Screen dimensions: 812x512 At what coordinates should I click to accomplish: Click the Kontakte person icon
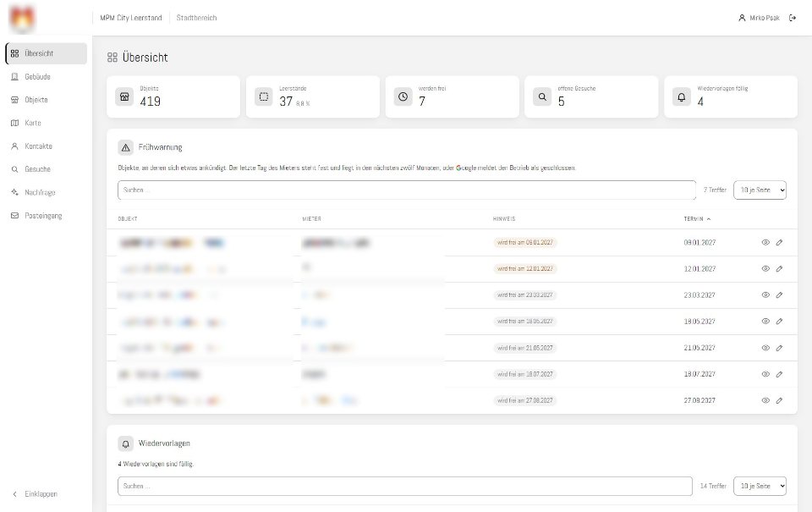(x=14, y=146)
